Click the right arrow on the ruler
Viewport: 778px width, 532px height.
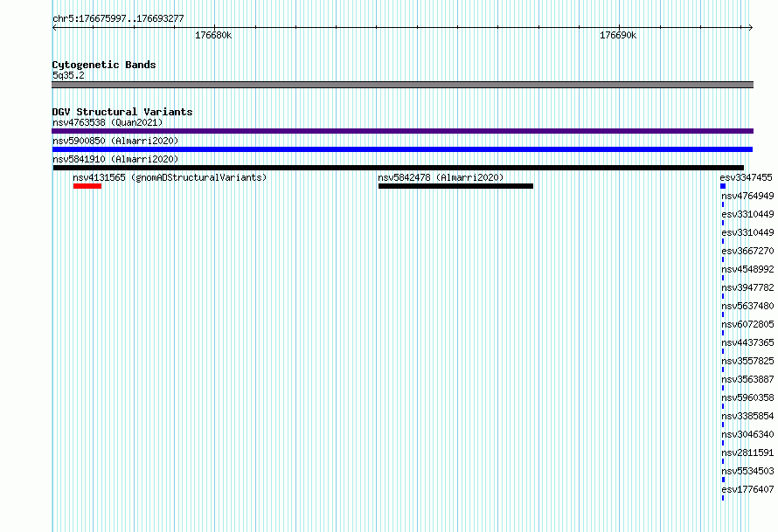tap(750, 28)
